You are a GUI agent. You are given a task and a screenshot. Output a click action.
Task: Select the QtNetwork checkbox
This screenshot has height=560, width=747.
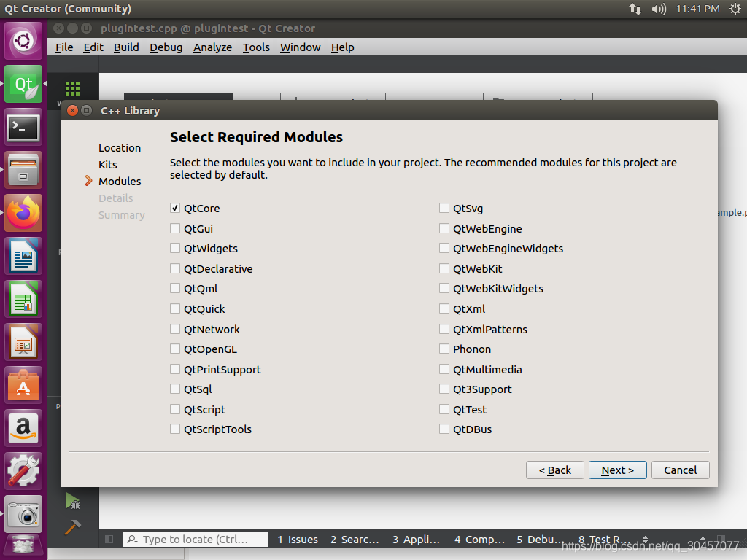175,329
